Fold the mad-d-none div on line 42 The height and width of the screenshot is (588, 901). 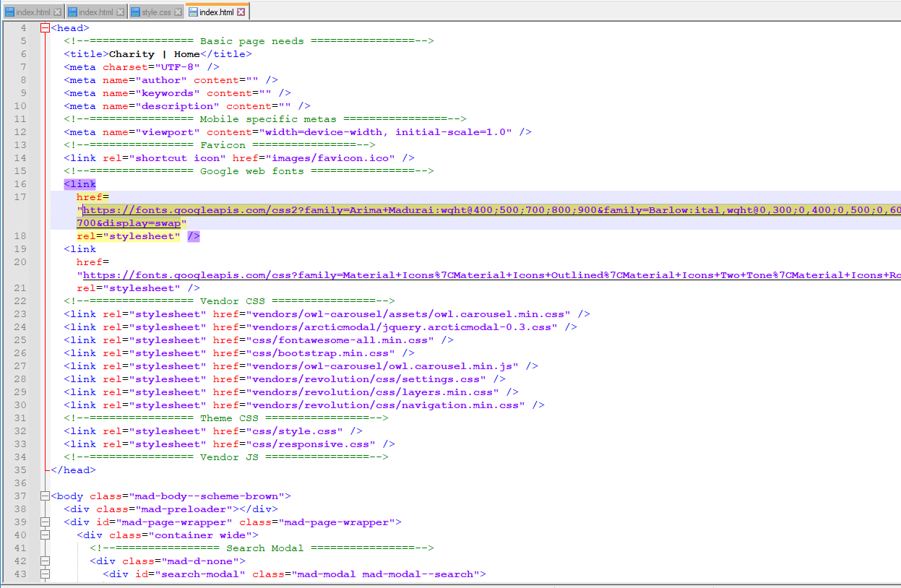point(45,561)
